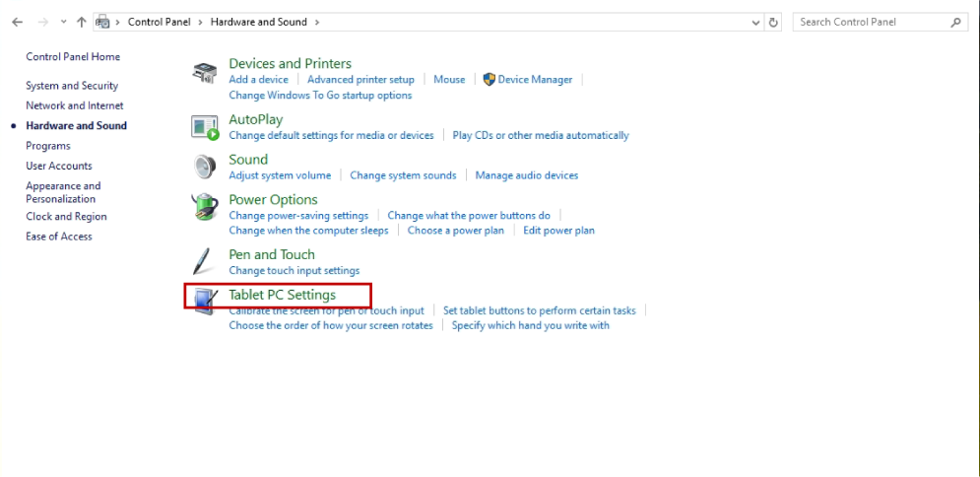Viewport: 980px width, 477px height.
Task: Click the Pen and Touch icon
Action: [203, 261]
